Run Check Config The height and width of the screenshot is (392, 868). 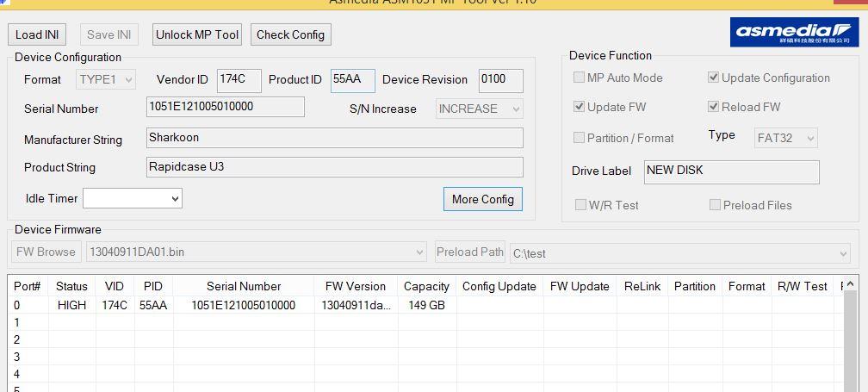pyautogui.click(x=291, y=34)
